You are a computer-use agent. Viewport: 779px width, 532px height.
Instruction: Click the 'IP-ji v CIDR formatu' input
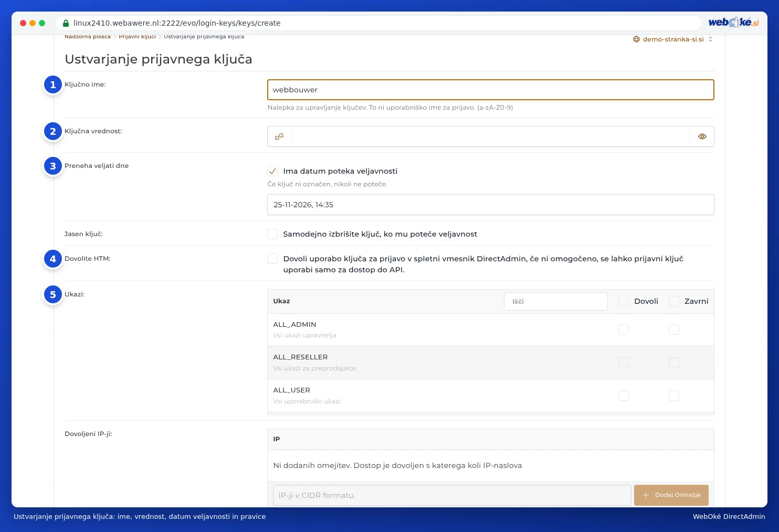click(x=452, y=495)
